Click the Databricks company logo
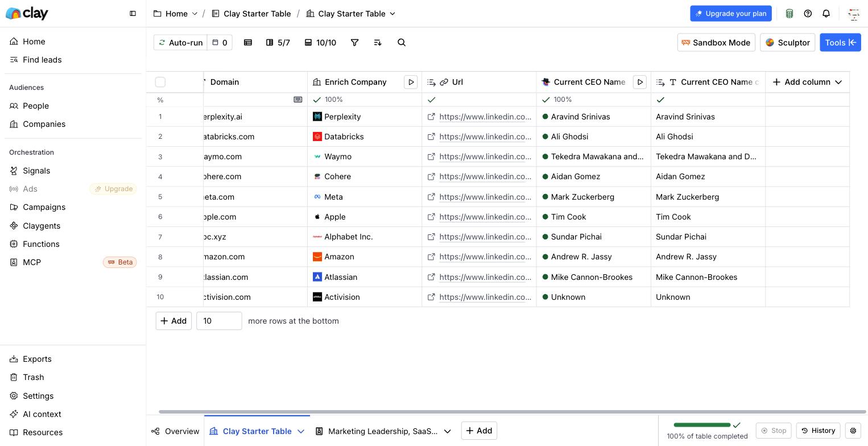Viewport: 868px width, 446px height. pyautogui.click(x=317, y=137)
